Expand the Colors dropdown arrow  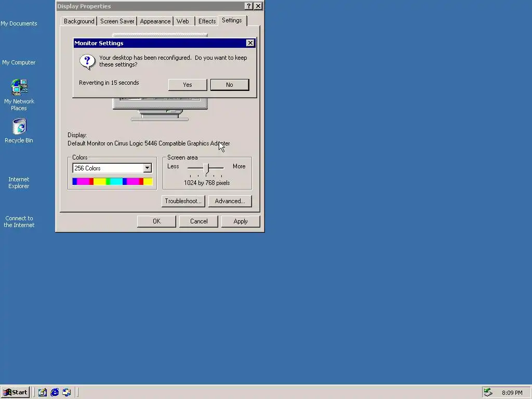tap(147, 168)
